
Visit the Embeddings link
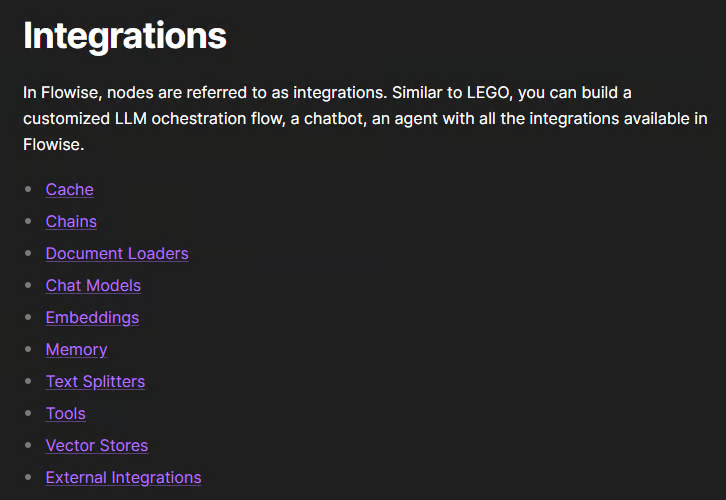pos(92,318)
